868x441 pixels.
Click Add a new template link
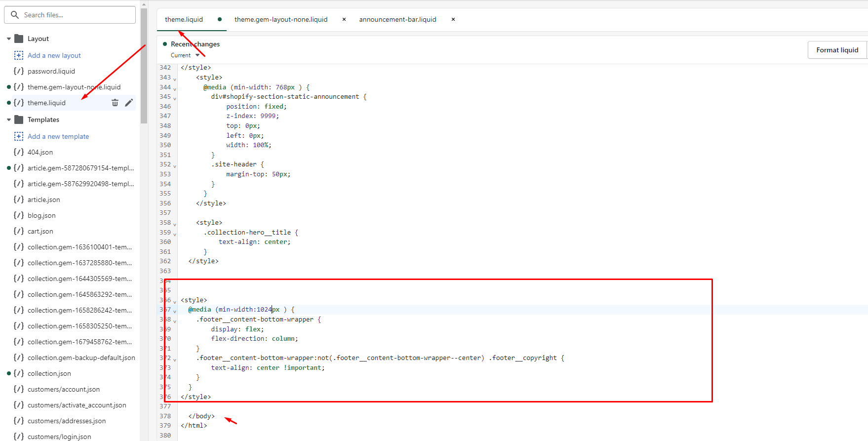click(x=58, y=136)
